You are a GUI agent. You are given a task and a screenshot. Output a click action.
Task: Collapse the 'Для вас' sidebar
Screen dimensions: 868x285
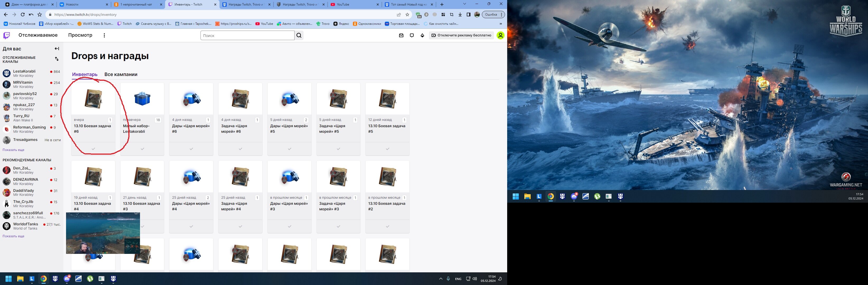(57, 49)
